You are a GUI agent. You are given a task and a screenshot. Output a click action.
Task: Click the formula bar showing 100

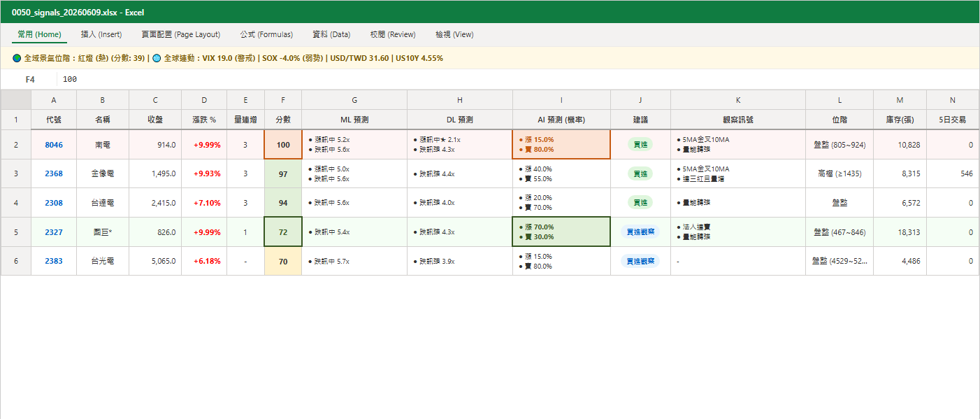[517, 80]
